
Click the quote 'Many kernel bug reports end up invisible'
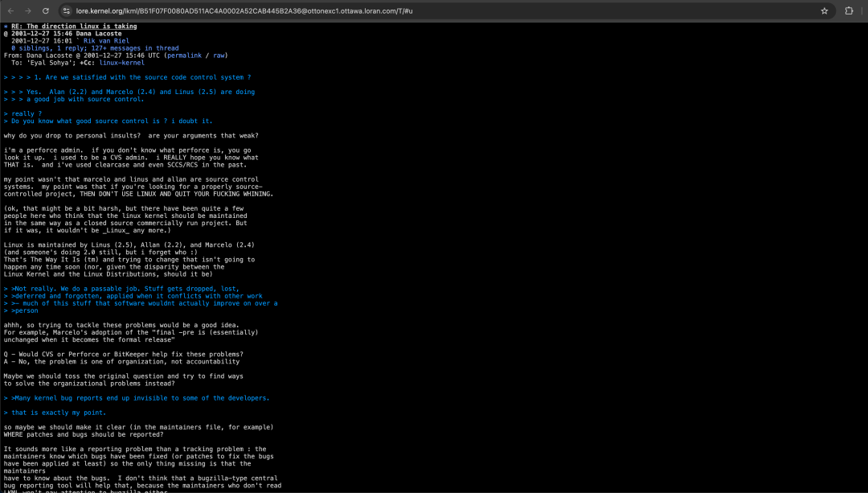click(137, 398)
